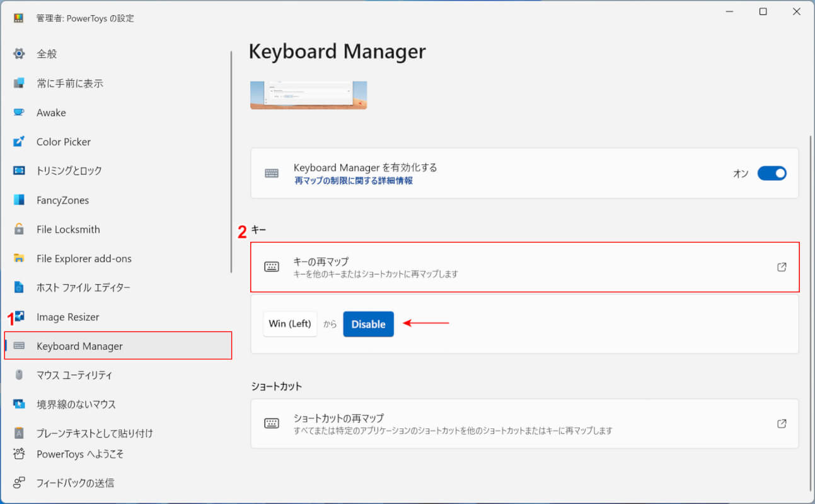The width and height of the screenshot is (815, 504).
Task: Open 境界線のないマウス settings
Action: pos(118,404)
